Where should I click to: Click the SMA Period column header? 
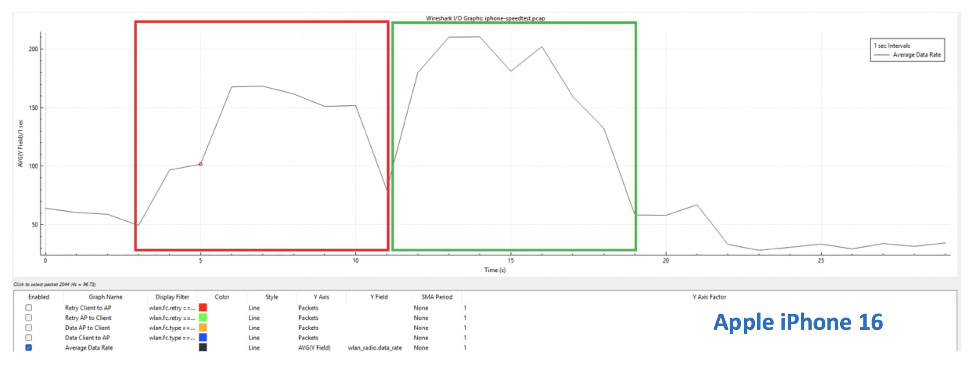pos(436,297)
